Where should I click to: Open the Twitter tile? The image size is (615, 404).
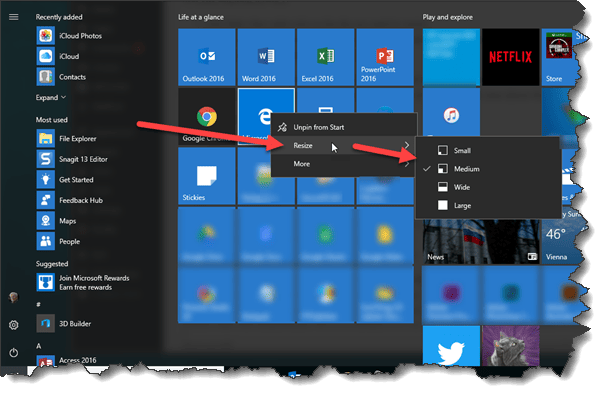click(451, 347)
